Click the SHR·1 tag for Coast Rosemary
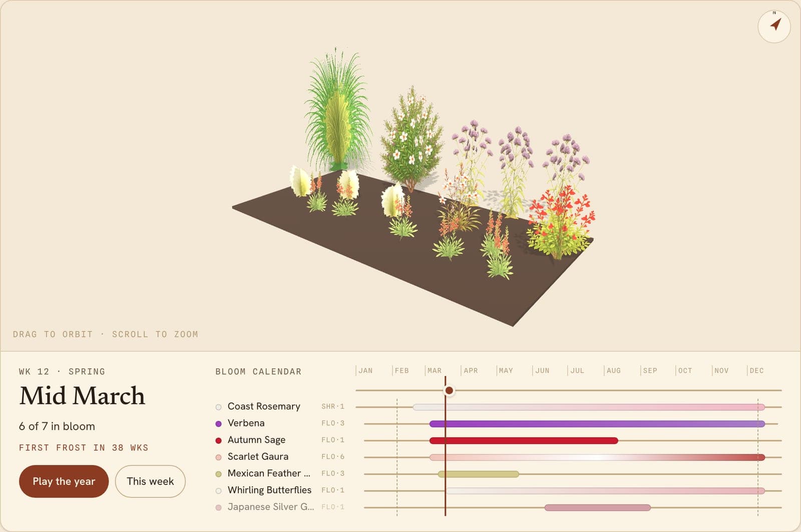The height and width of the screenshot is (532, 801). [333, 406]
